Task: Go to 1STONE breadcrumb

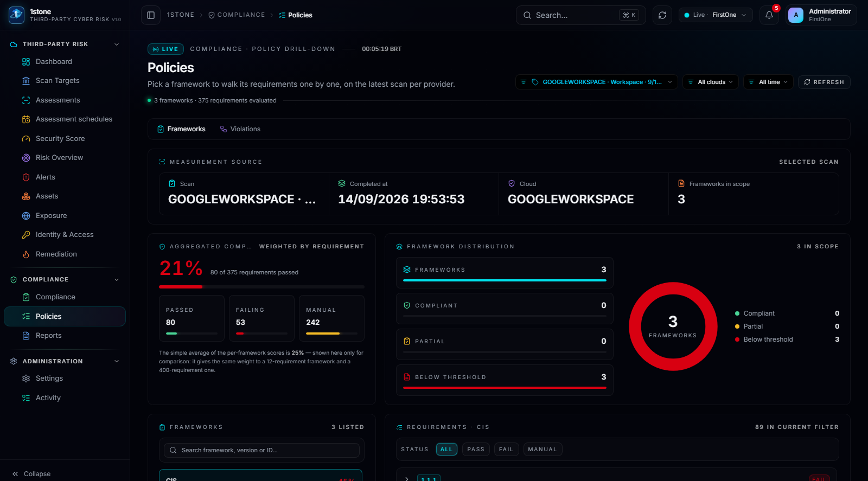Action: tap(181, 15)
